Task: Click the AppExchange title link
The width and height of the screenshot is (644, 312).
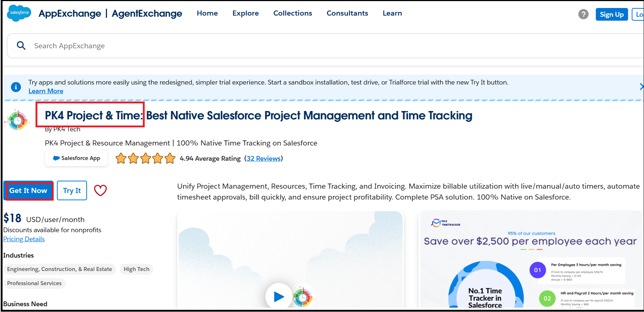Action: [70, 13]
